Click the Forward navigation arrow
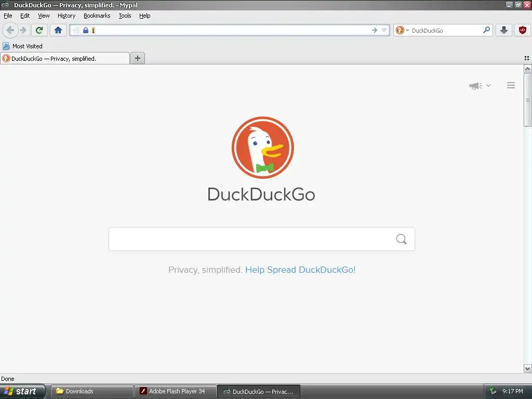The height and width of the screenshot is (399, 532). point(23,30)
